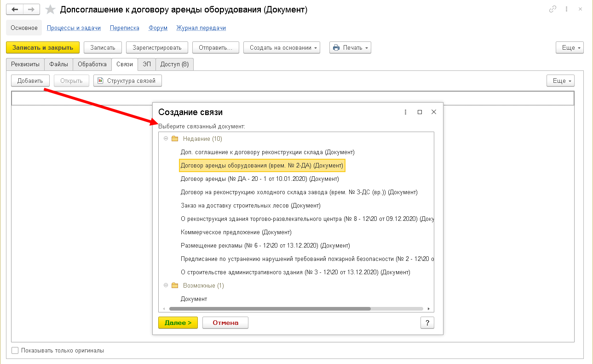
Task: Click the Записать button
Action: pyautogui.click(x=103, y=47)
